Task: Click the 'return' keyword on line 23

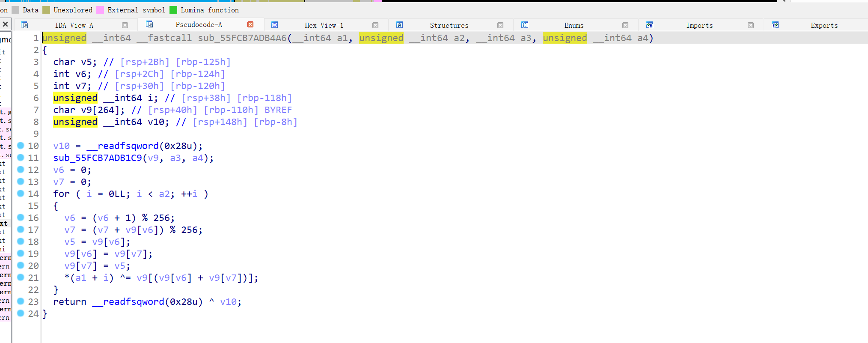Action: pyautogui.click(x=70, y=302)
